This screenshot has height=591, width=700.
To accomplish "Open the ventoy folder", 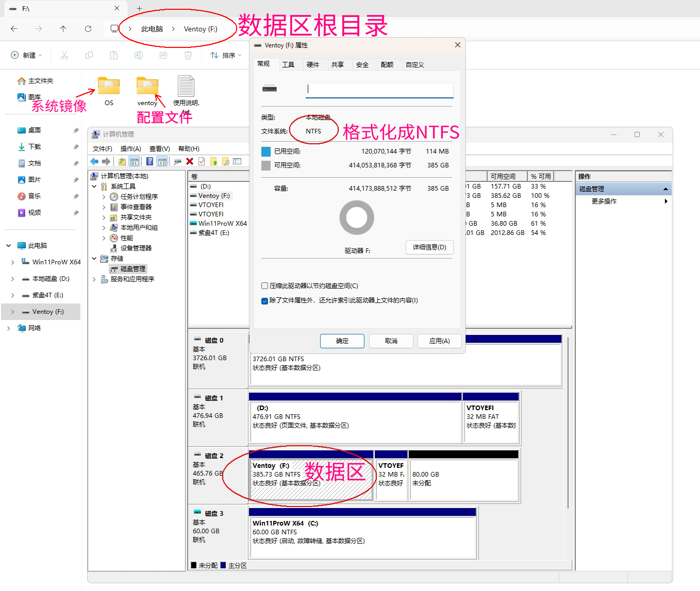I will click(147, 91).
